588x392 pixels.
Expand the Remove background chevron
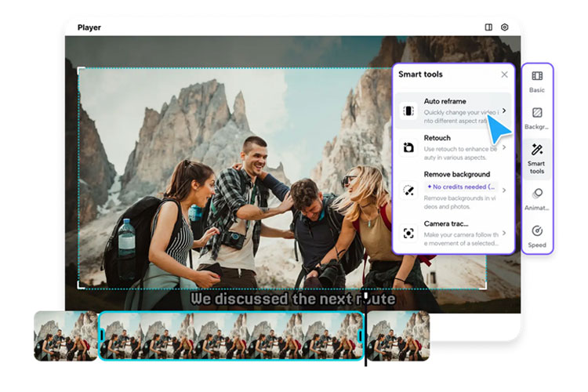click(x=504, y=190)
